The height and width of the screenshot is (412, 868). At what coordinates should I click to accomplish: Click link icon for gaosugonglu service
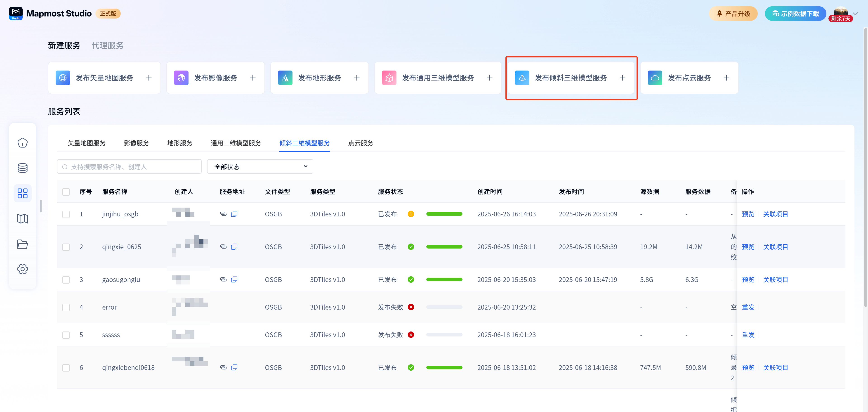point(223,279)
